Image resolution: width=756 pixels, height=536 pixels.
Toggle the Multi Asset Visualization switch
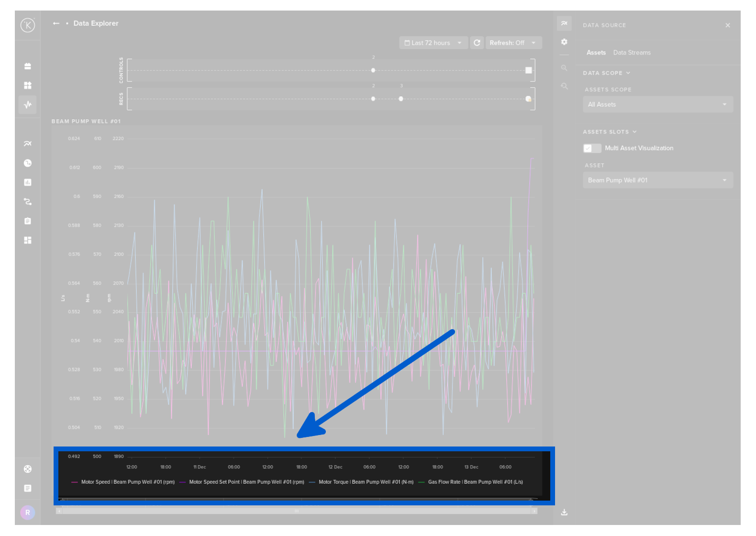[x=592, y=148]
